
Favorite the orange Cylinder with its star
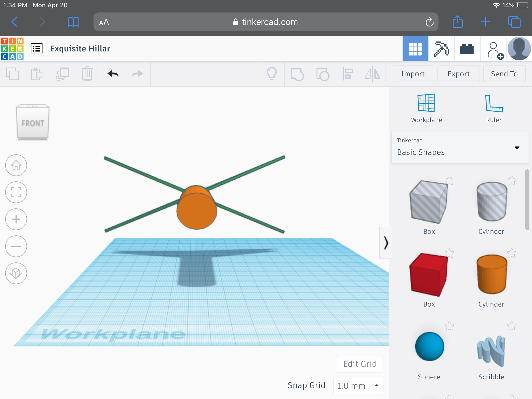pyautogui.click(x=512, y=253)
